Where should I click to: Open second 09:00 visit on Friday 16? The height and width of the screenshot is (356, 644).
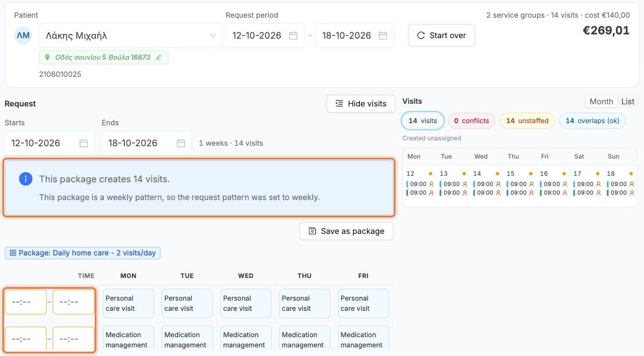click(x=554, y=193)
